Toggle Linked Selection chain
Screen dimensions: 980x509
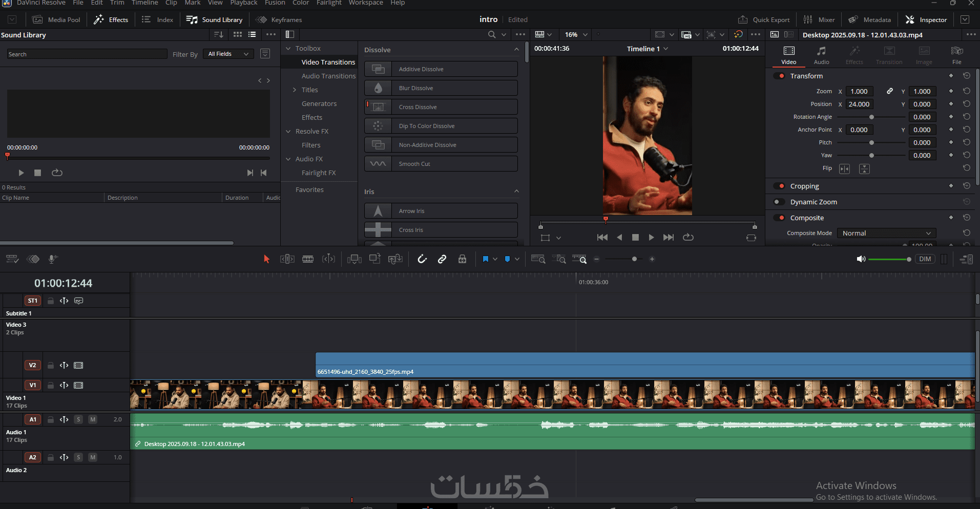(442, 259)
